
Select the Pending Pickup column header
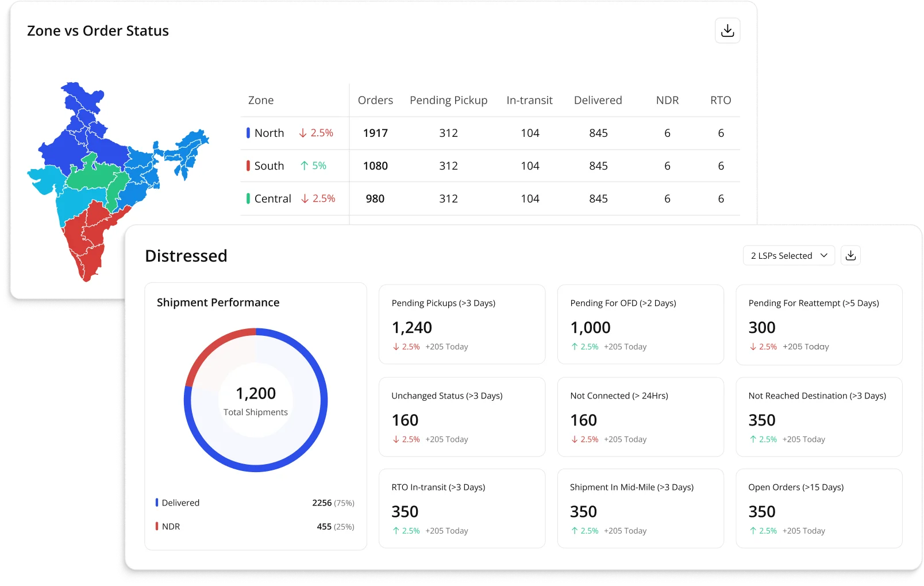[x=448, y=100]
